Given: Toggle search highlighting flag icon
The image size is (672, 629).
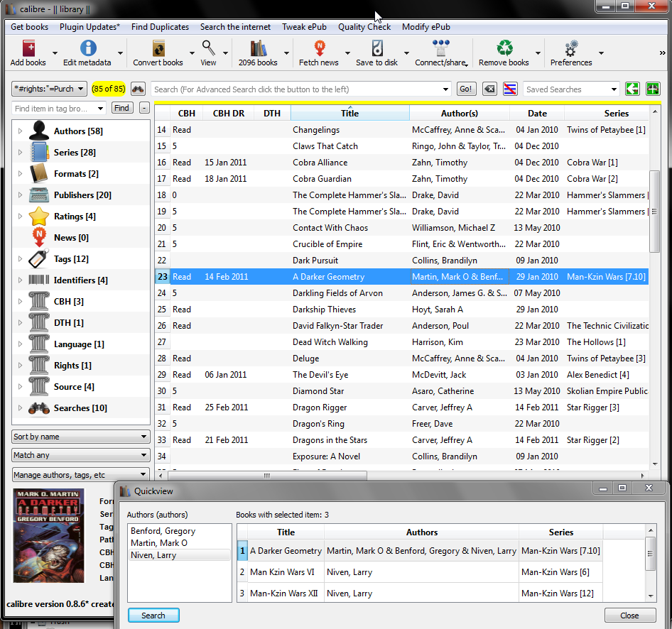Looking at the screenshot, I should coord(510,89).
